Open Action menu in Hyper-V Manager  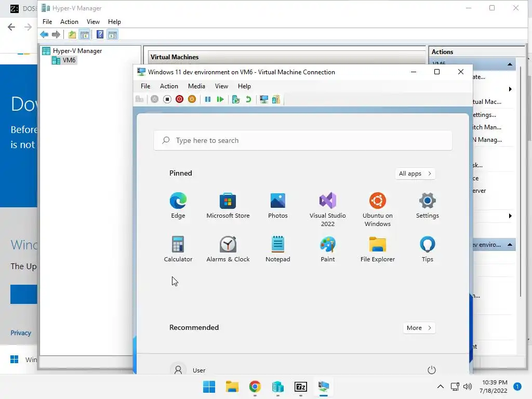[x=69, y=22]
